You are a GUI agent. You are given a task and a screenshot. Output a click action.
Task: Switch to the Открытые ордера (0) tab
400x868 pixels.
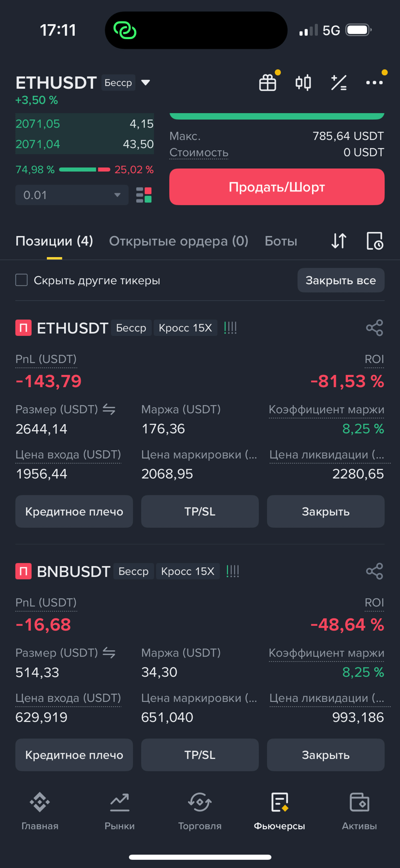click(x=179, y=241)
